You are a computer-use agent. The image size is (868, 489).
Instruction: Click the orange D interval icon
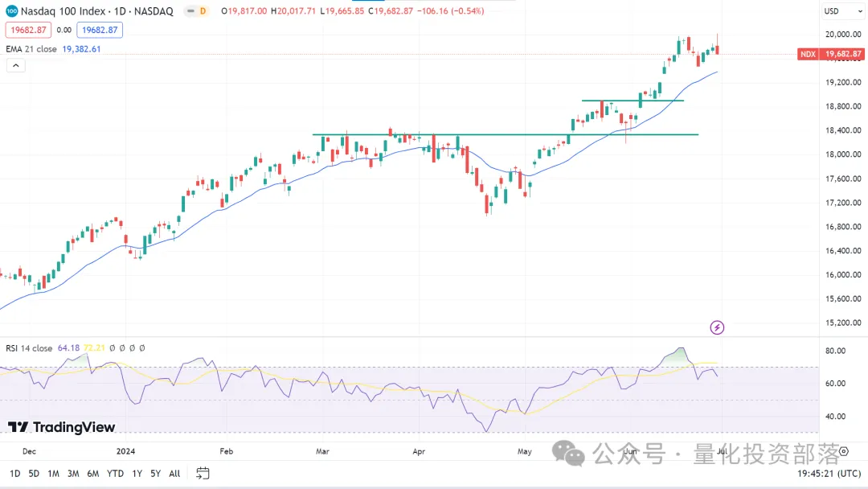[203, 10]
